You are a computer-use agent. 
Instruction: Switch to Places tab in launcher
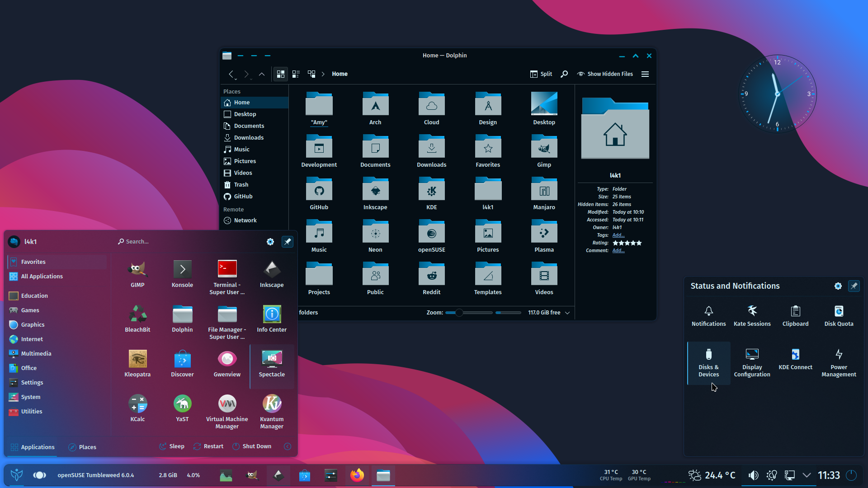pyautogui.click(x=82, y=447)
